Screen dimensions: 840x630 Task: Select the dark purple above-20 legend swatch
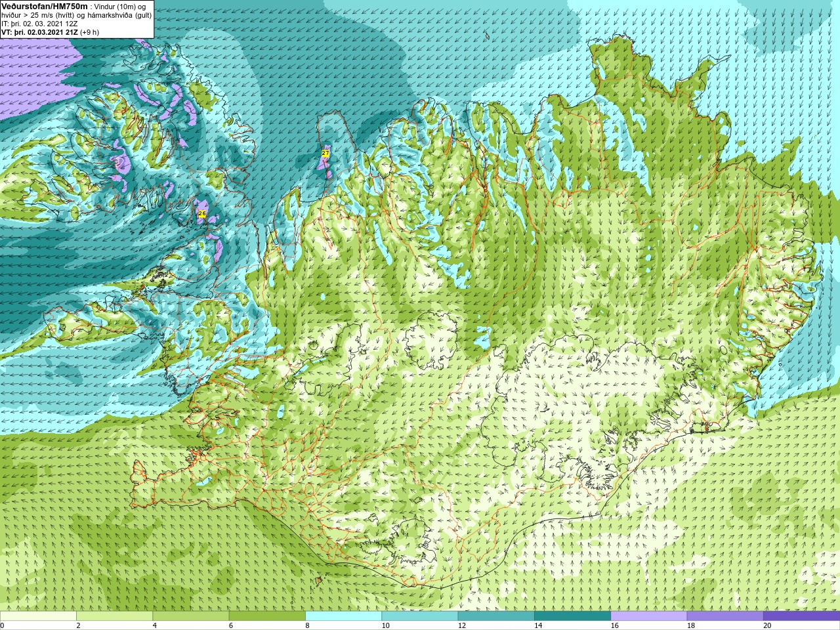point(801,616)
